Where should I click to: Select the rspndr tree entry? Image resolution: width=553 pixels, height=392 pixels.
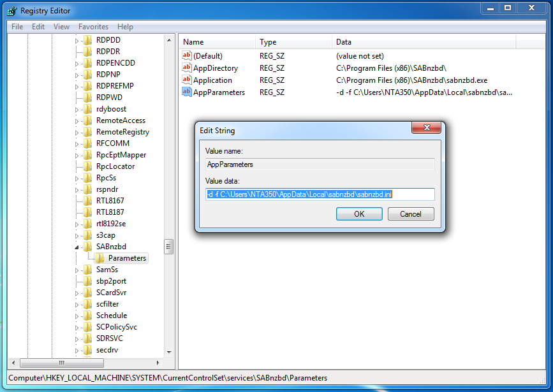pyautogui.click(x=107, y=189)
